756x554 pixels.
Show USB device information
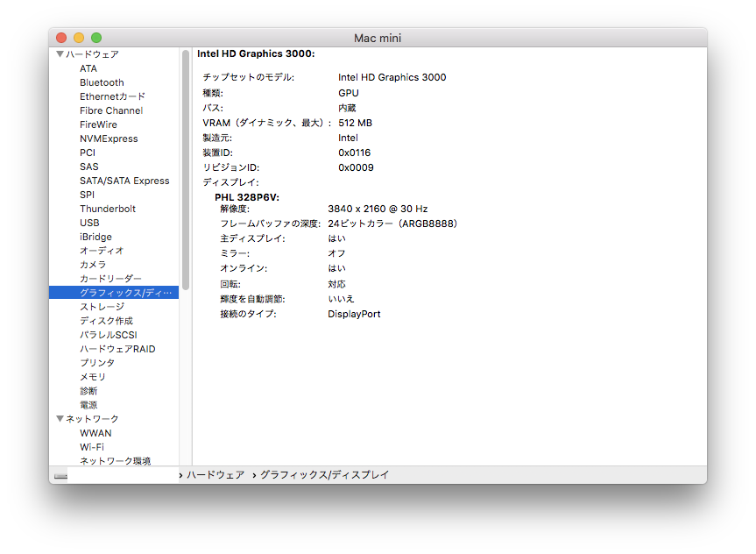click(x=89, y=223)
